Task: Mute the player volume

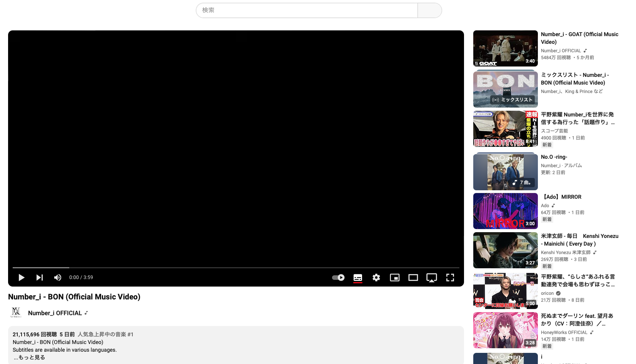Action: (x=58, y=278)
